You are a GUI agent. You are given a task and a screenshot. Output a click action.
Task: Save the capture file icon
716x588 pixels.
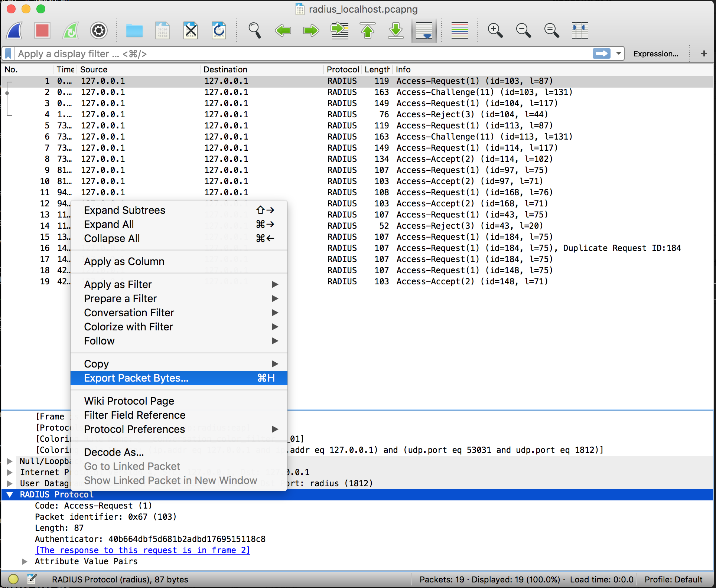point(163,30)
